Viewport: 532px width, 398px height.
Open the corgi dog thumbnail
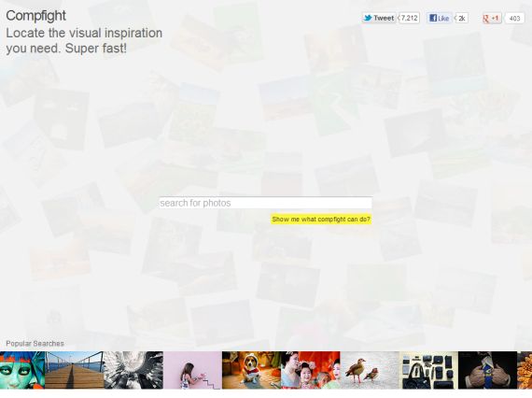(251, 370)
